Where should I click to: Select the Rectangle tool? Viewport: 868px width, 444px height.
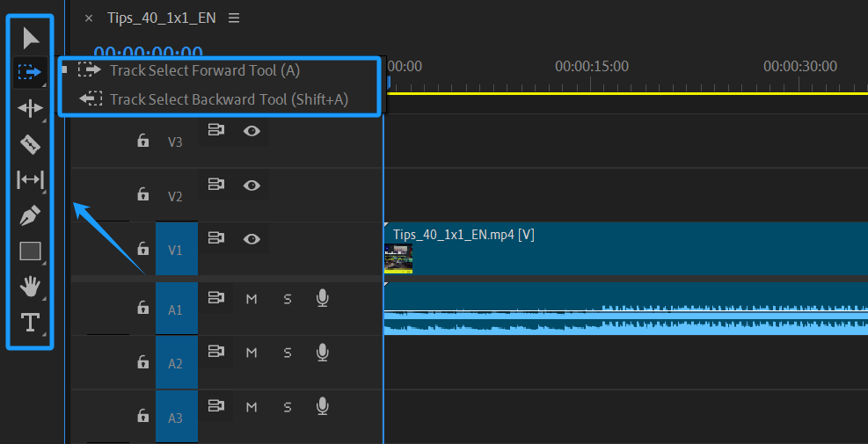click(31, 251)
